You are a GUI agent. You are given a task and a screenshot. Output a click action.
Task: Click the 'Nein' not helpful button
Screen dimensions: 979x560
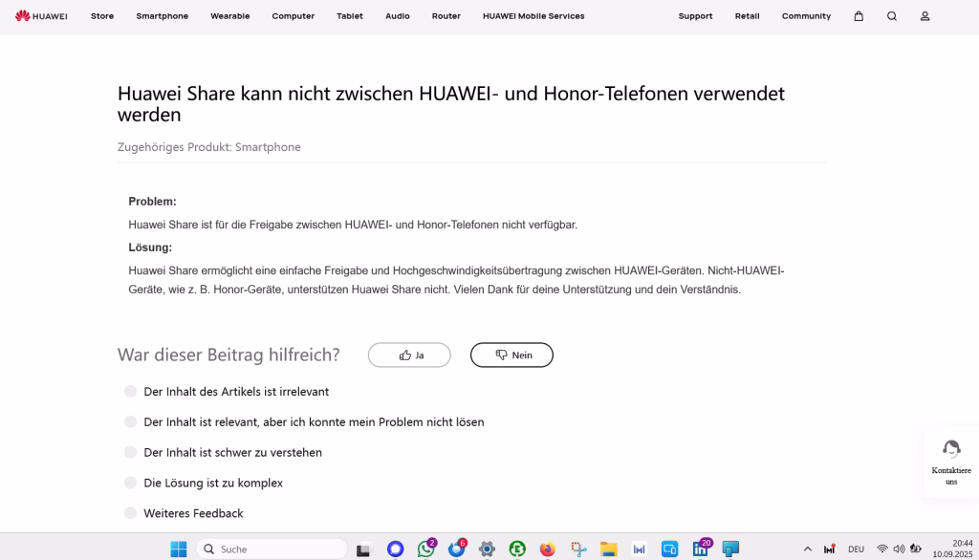coord(511,355)
